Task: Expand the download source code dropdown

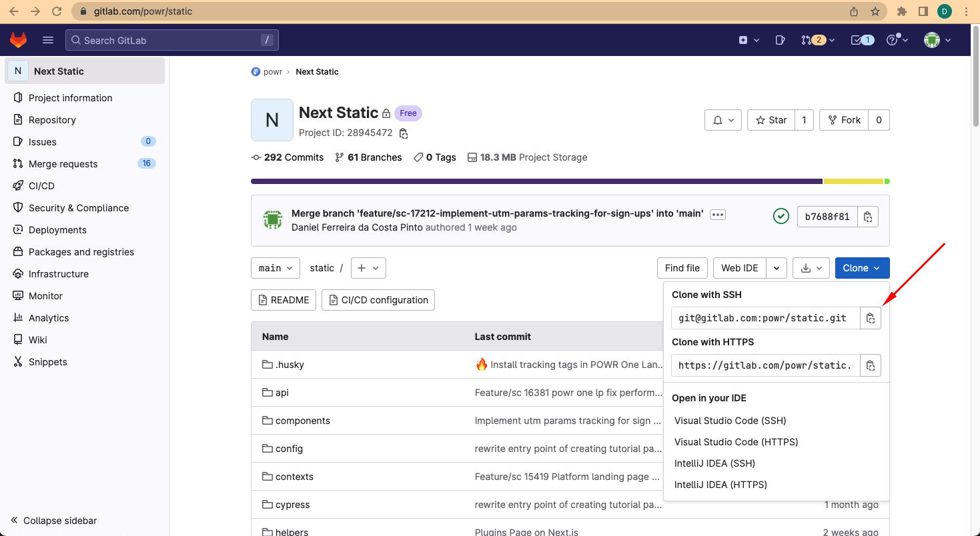Action: point(811,268)
